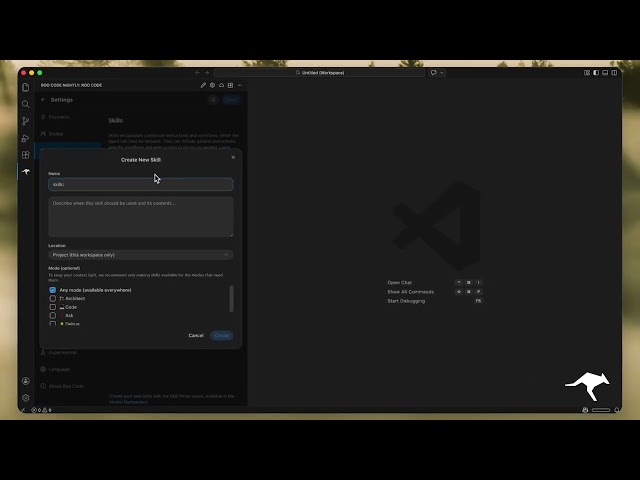This screenshot has width=640, height=480.
Task: Click the grid marketplace icon in the Roo Code header
Action: point(230,85)
